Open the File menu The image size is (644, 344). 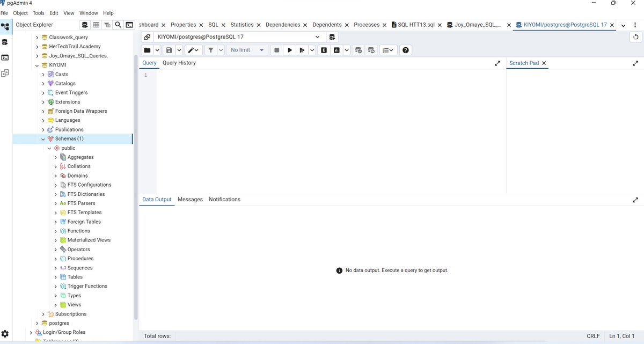coord(4,13)
